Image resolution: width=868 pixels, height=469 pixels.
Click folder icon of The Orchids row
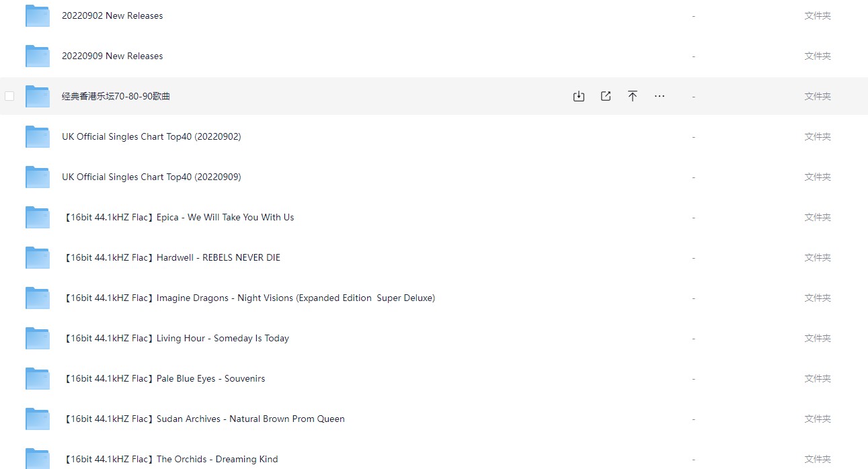coord(38,458)
